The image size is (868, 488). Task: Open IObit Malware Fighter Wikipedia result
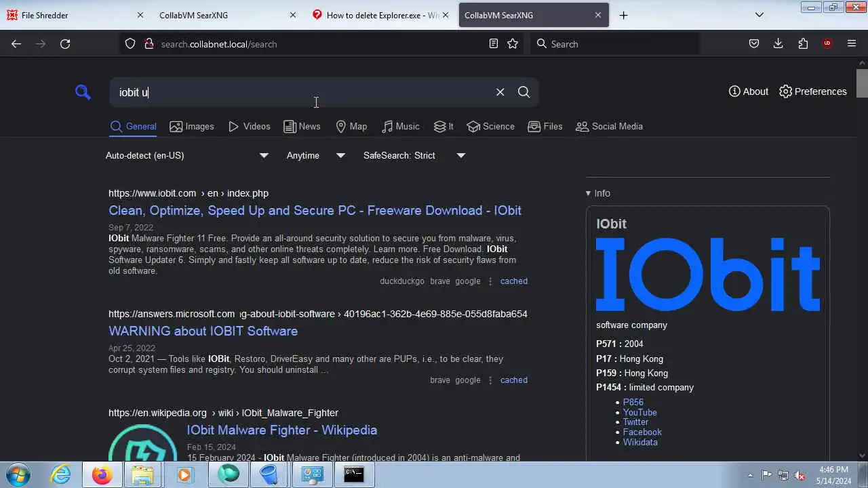(281, 430)
